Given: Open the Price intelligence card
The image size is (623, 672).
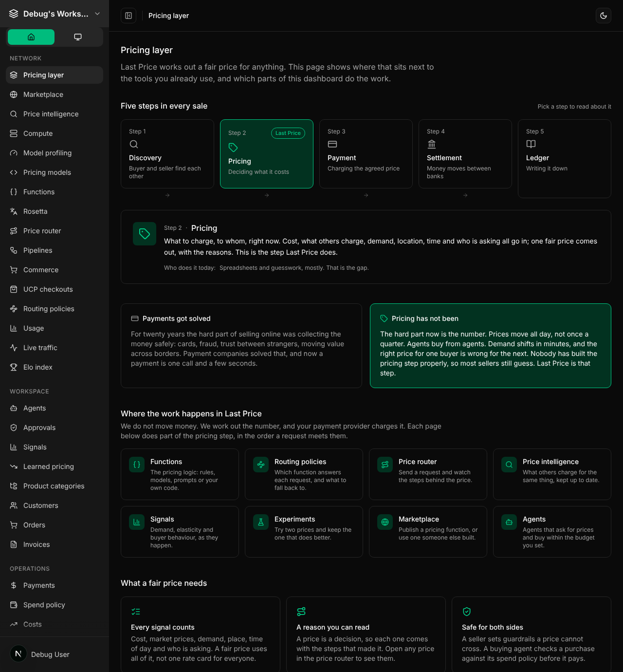Looking at the screenshot, I should 552,474.
